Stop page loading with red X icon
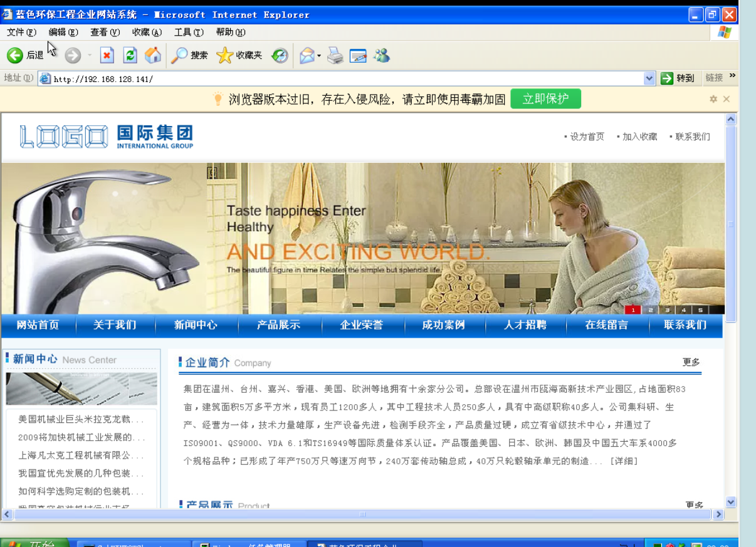This screenshot has width=756, height=547. pyautogui.click(x=107, y=56)
